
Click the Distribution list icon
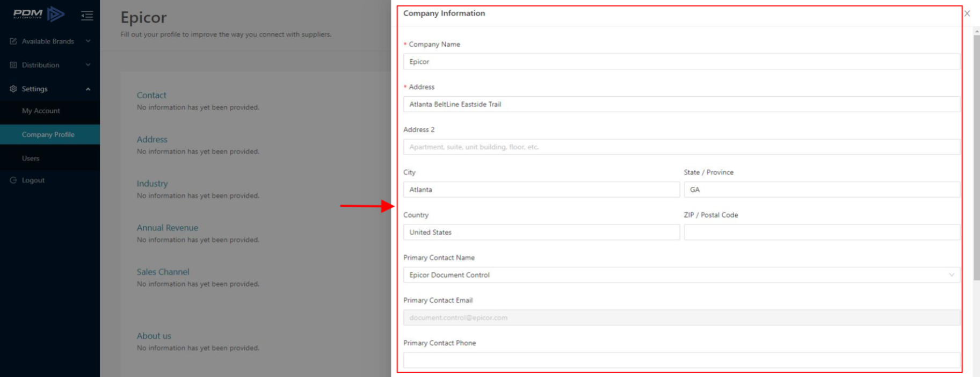(13, 65)
